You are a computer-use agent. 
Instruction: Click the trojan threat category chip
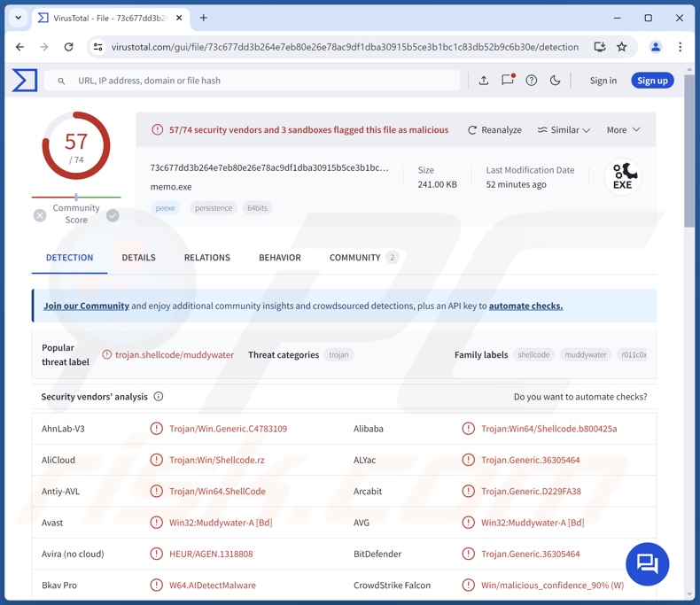pos(338,354)
